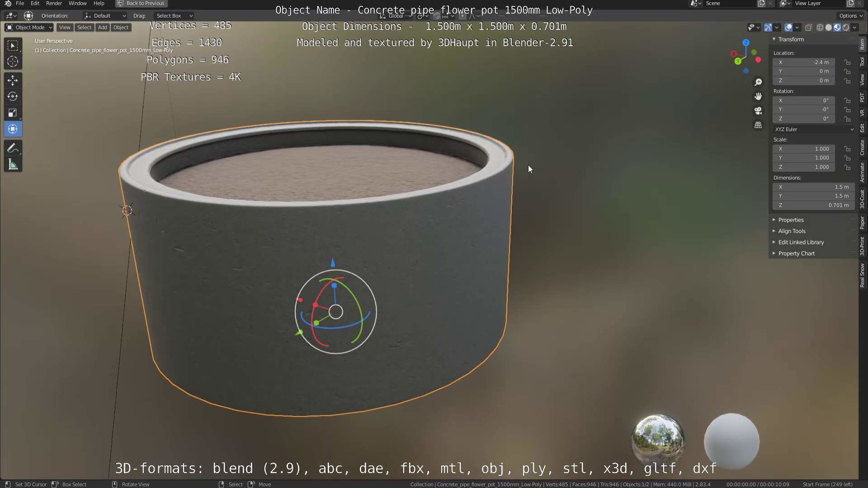Open the Drag Select Box dropdown
Viewport: 868px width, 488px height.
[x=174, y=16]
